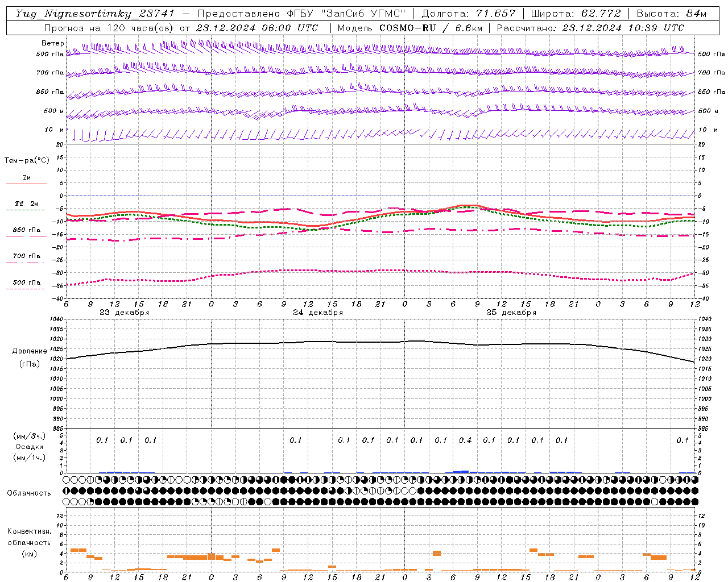Click the 10 м wind level label, left side
The width and height of the screenshot is (728, 582).
[55, 130]
